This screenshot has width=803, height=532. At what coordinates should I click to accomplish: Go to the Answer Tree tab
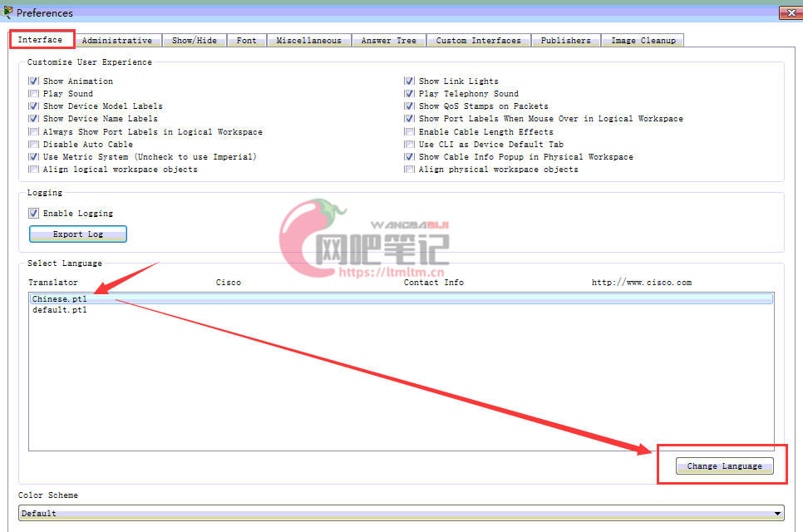pos(389,41)
